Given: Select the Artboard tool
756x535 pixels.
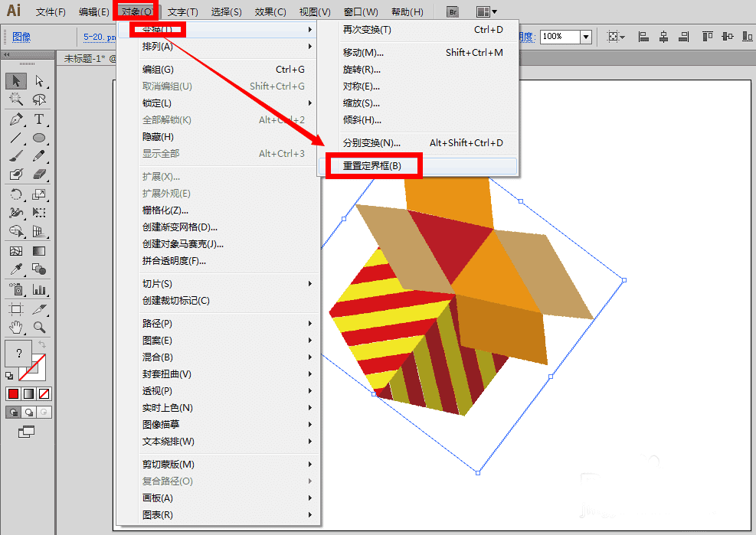Looking at the screenshot, I should (x=16, y=309).
